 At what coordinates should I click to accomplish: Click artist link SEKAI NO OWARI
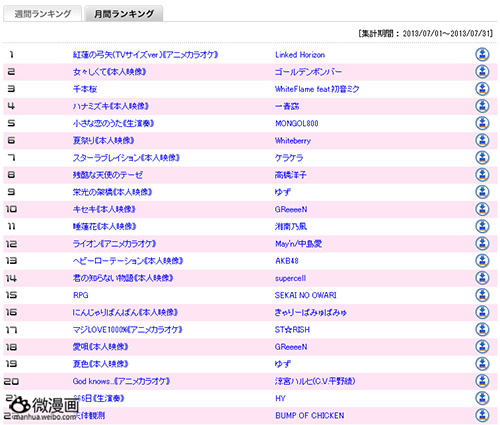[x=306, y=295]
